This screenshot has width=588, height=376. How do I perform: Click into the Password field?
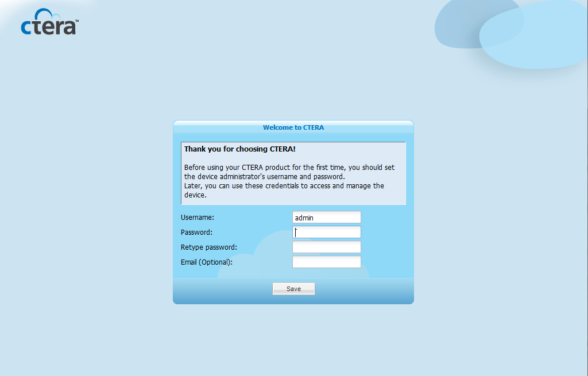coord(327,232)
